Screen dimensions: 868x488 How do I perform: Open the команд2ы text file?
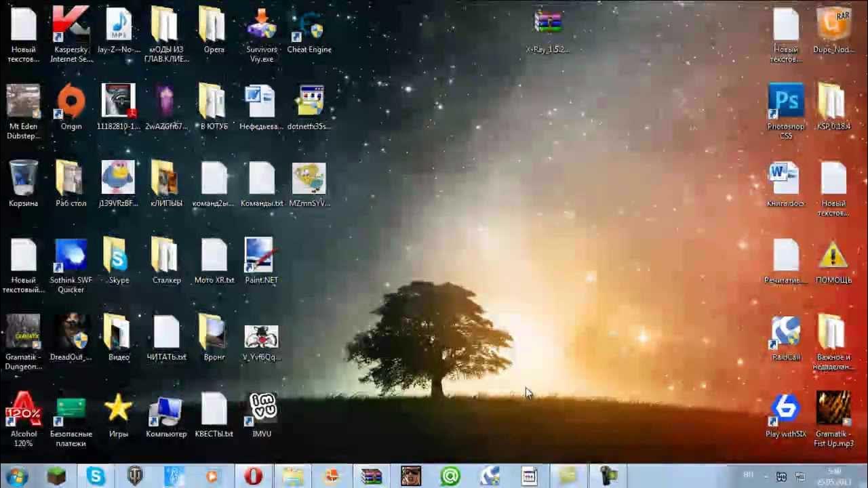(x=214, y=178)
